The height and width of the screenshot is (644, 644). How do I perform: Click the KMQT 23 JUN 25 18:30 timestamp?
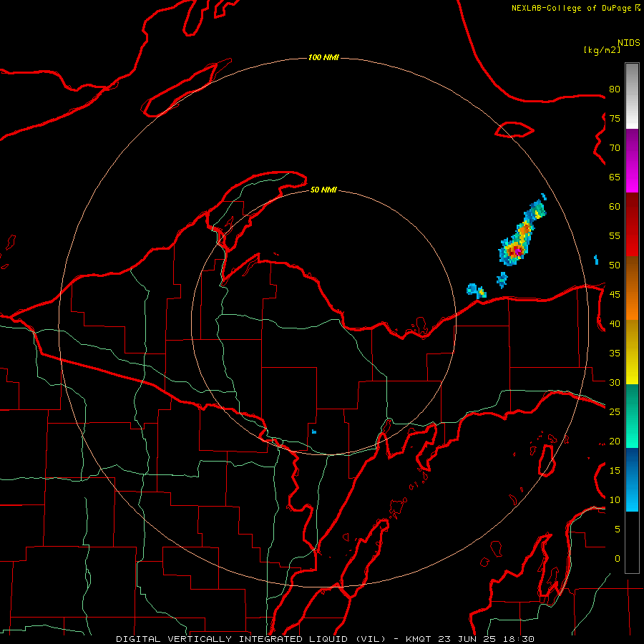[x=470, y=639]
